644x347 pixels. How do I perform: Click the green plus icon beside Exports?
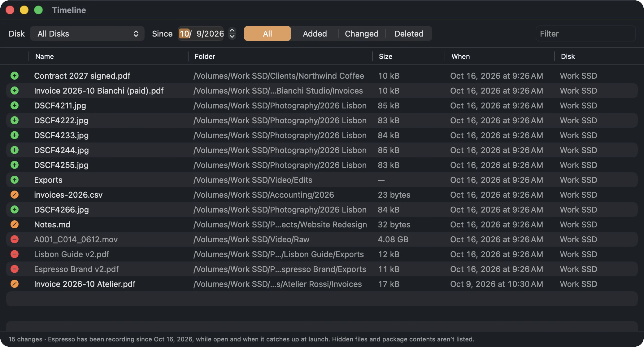15,180
